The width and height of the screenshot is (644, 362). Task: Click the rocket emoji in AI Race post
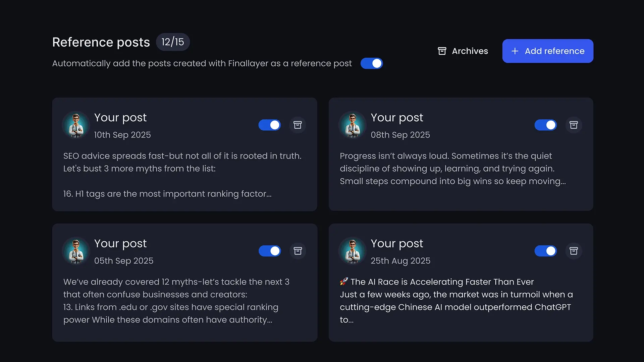coord(343,282)
